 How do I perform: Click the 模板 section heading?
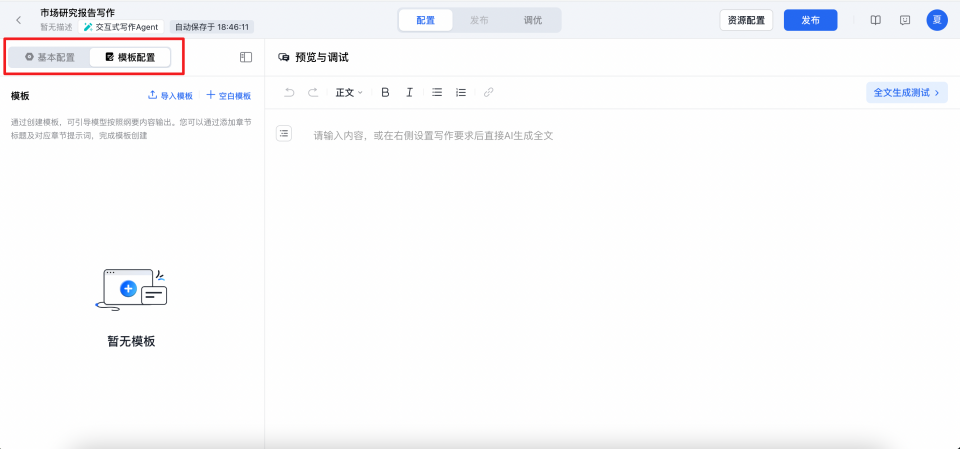(20, 96)
